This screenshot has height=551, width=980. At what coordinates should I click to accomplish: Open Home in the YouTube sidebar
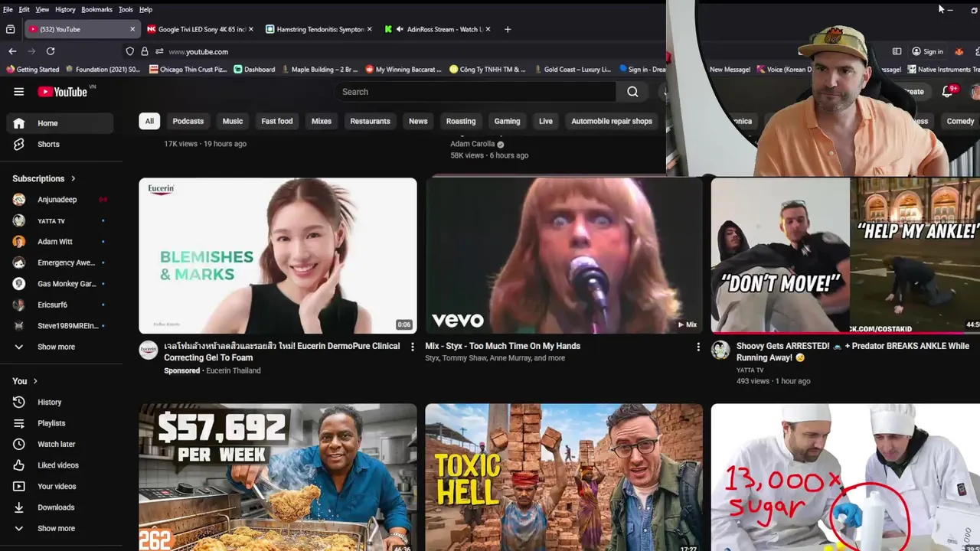pos(60,123)
